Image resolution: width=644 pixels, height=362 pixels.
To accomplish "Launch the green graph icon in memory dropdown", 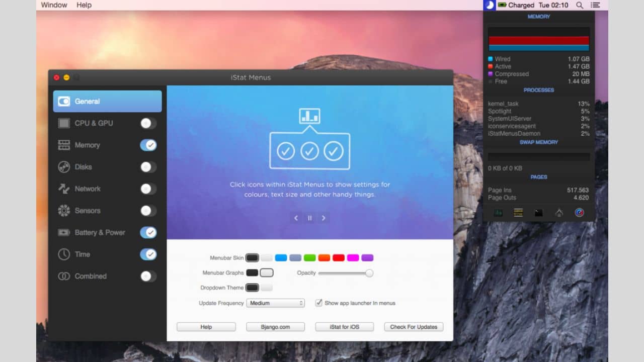I will click(498, 213).
